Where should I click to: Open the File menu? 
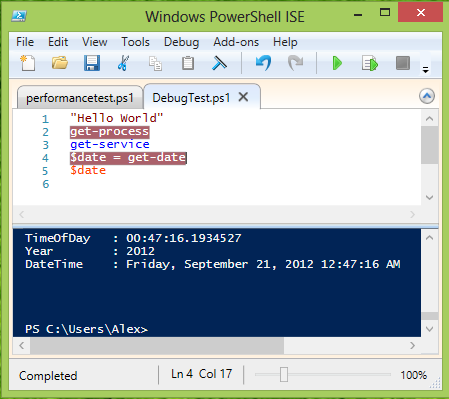[x=25, y=42]
